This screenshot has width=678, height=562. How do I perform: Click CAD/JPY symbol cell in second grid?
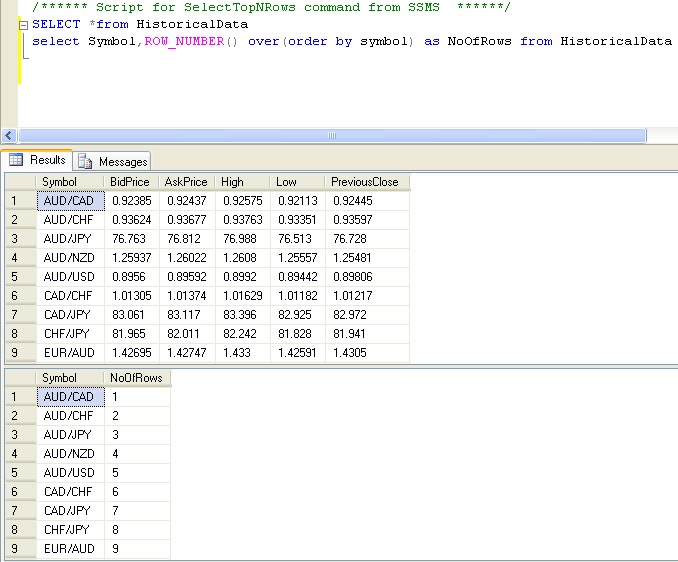70,511
